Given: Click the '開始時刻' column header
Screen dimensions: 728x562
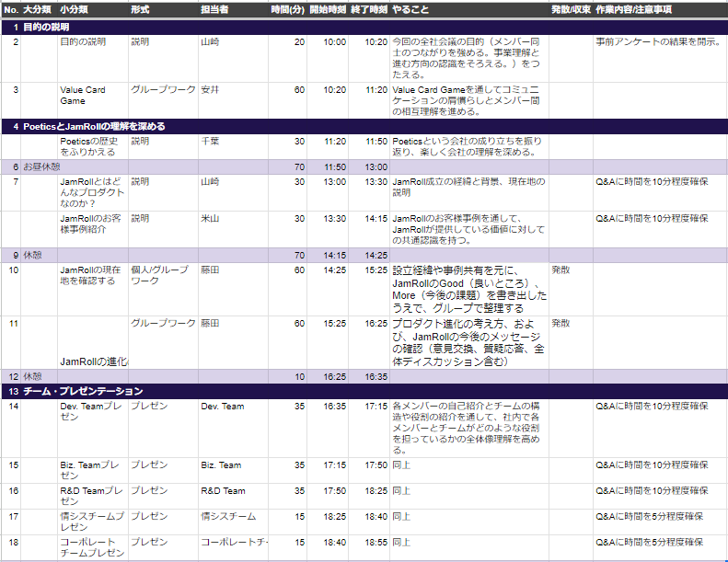Looking at the screenshot, I should click(x=328, y=9).
